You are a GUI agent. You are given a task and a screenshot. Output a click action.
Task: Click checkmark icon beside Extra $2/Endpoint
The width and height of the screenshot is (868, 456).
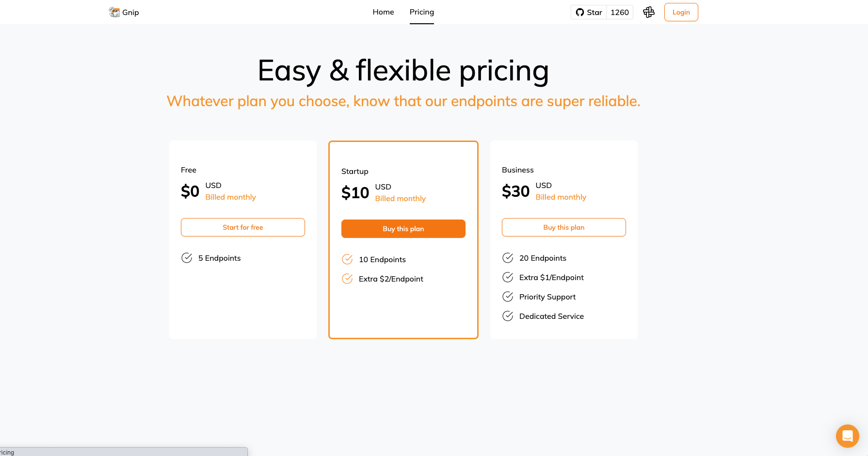(347, 279)
